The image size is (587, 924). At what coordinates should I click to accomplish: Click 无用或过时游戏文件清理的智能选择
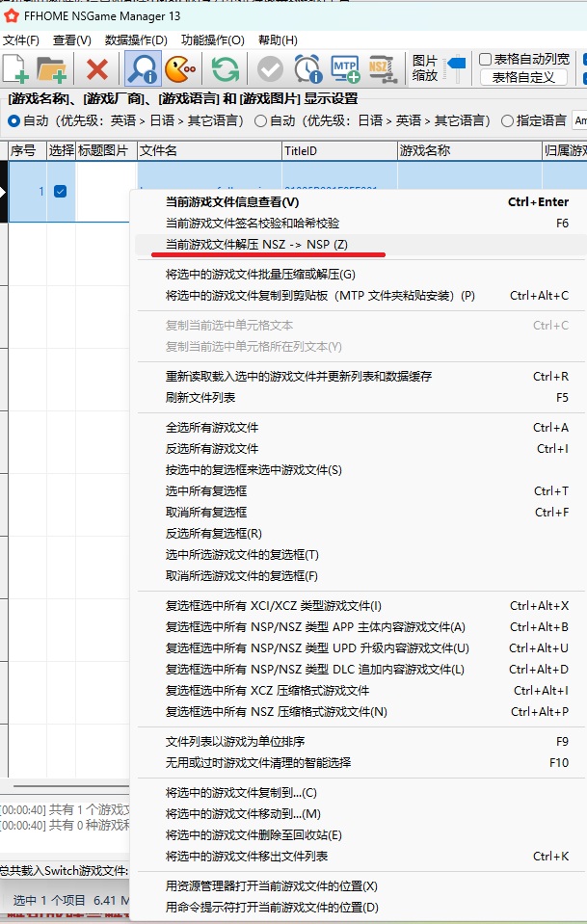point(360,763)
